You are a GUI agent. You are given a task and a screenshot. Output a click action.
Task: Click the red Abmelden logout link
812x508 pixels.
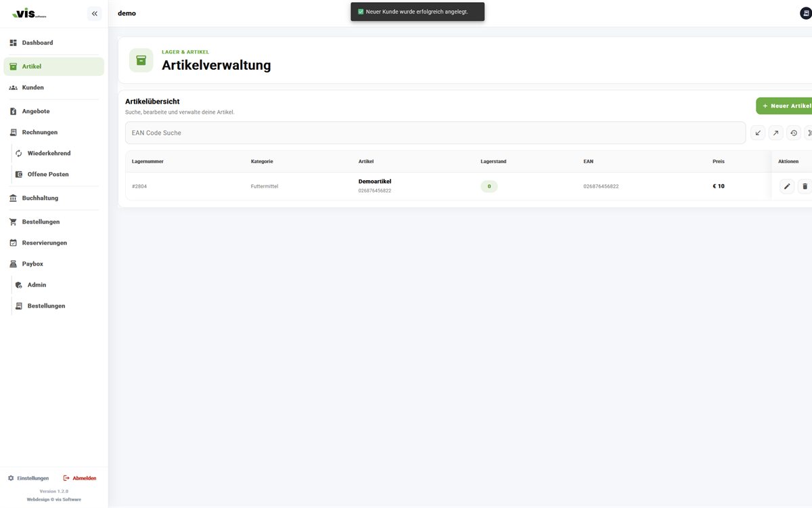(80, 478)
